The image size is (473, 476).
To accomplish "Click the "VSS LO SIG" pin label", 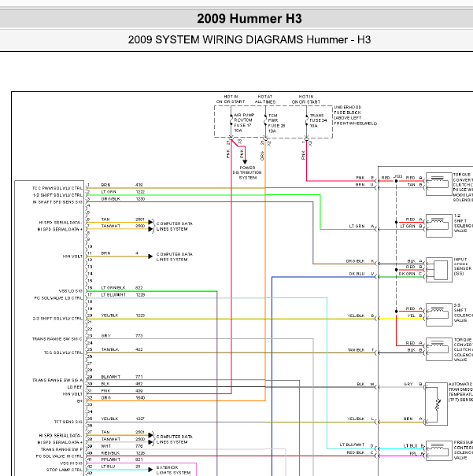I will (x=70, y=291).
